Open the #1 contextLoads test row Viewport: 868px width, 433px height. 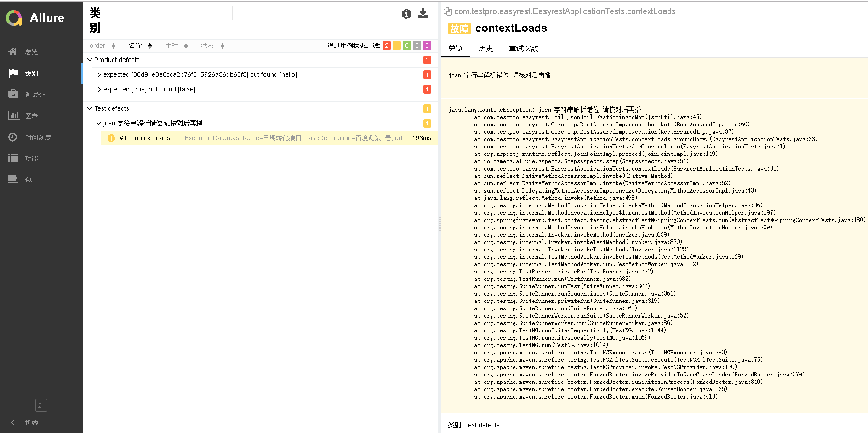[269, 138]
